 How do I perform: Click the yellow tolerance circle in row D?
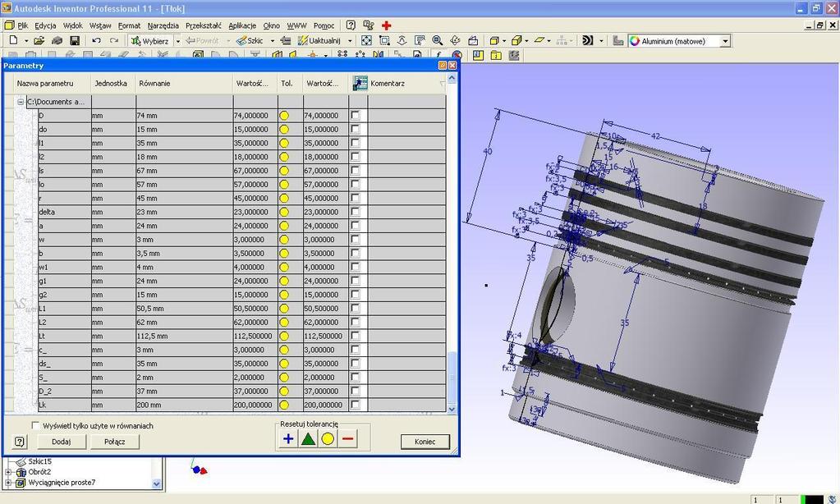coord(284,115)
